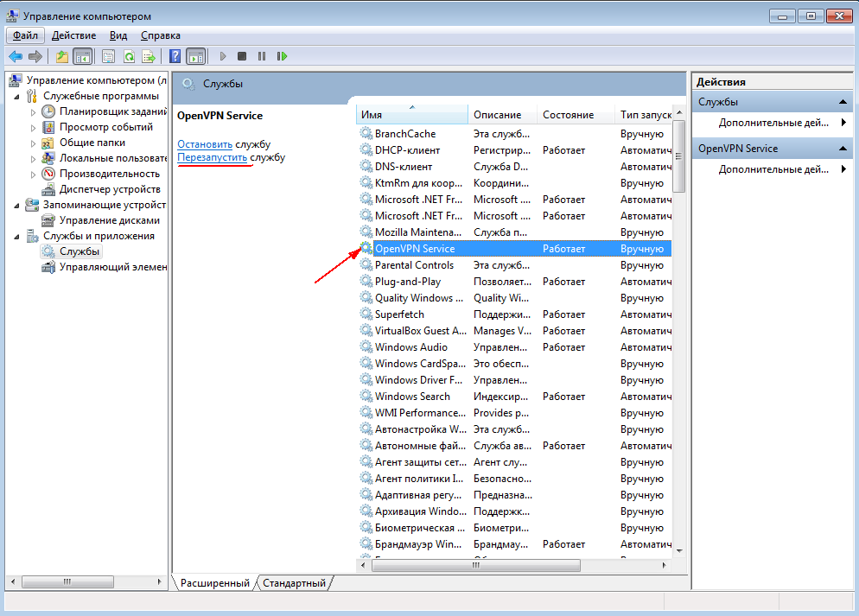This screenshot has height=616, width=859.
Task: Expand the Планировщик заданий tree node
Action: point(33,112)
